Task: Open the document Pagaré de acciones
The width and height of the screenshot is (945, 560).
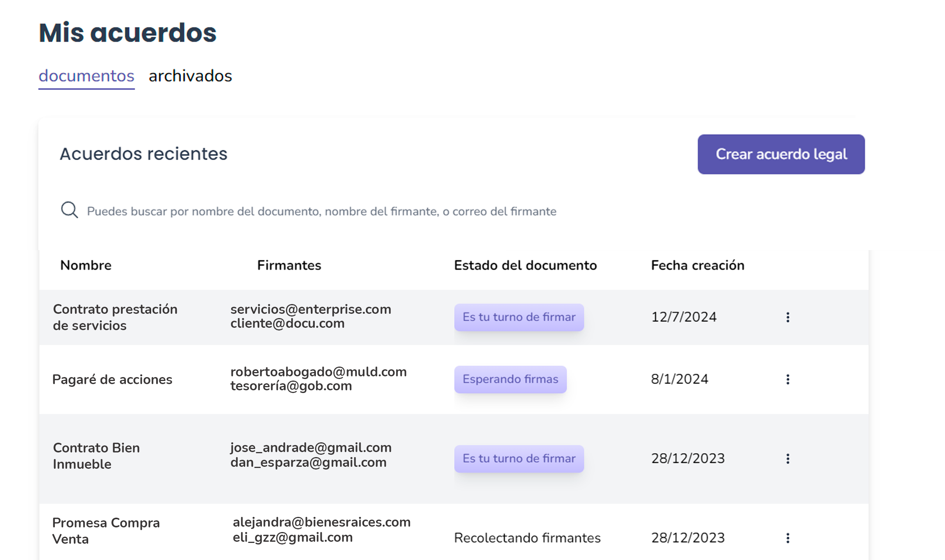Action: tap(113, 379)
